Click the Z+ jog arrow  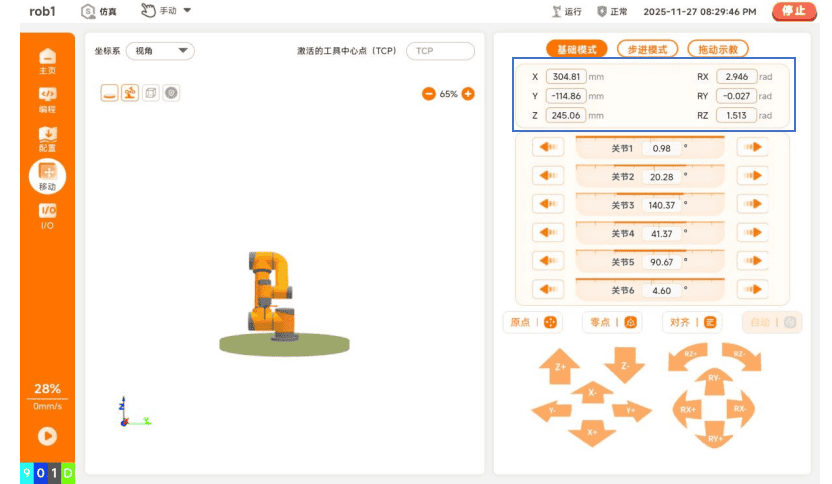click(559, 366)
